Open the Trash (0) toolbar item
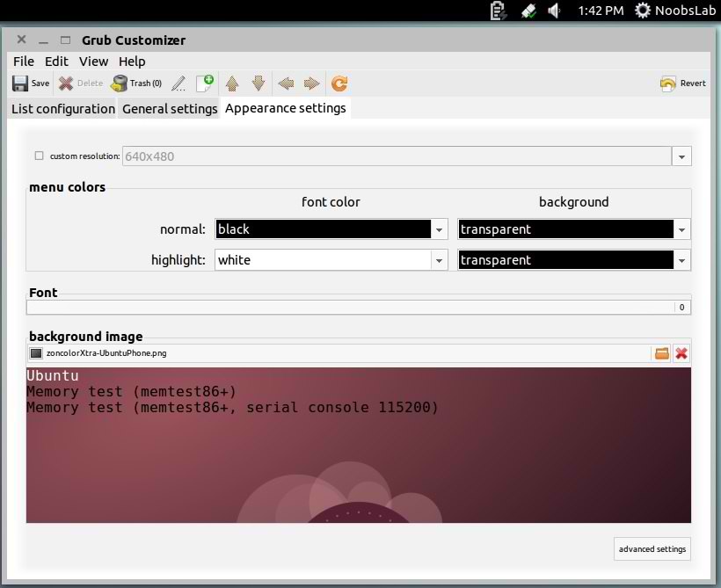Viewport: 721px width, 588px height. tap(136, 83)
